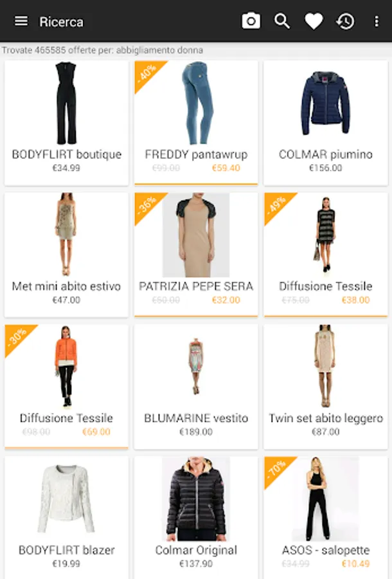This screenshot has height=579, width=392.
Task: Open the three-dot overflow menu
Action: click(x=376, y=21)
